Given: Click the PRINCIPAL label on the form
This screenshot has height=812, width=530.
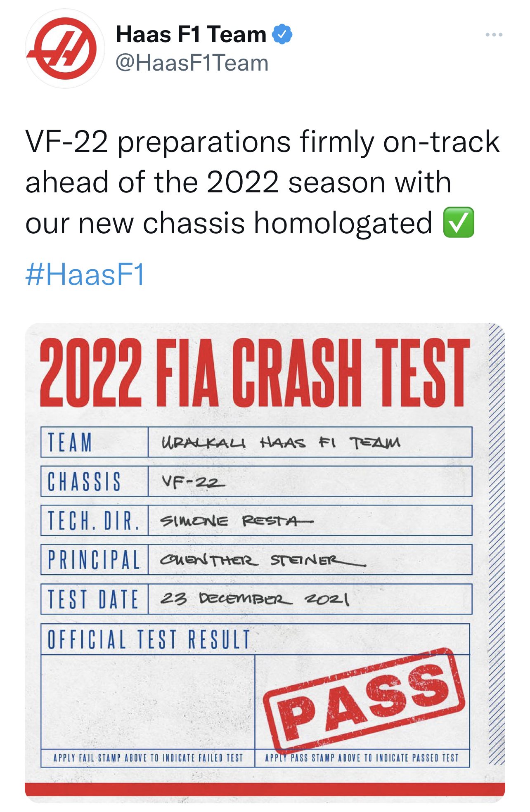Looking at the screenshot, I should [94, 560].
